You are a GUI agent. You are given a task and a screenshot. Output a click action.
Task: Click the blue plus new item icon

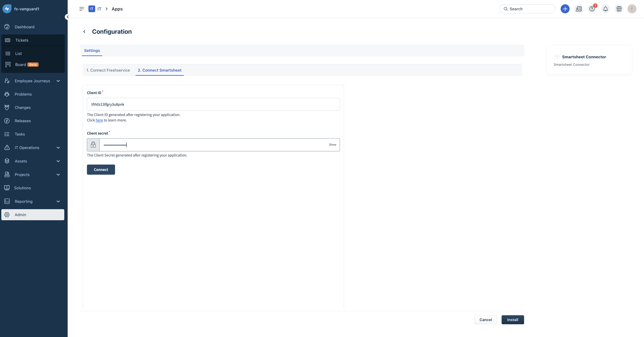565,9
